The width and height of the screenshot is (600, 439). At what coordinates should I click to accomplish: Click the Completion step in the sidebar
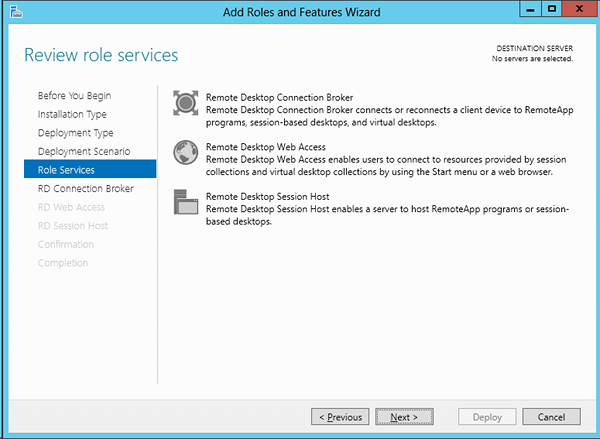pyautogui.click(x=63, y=263)
